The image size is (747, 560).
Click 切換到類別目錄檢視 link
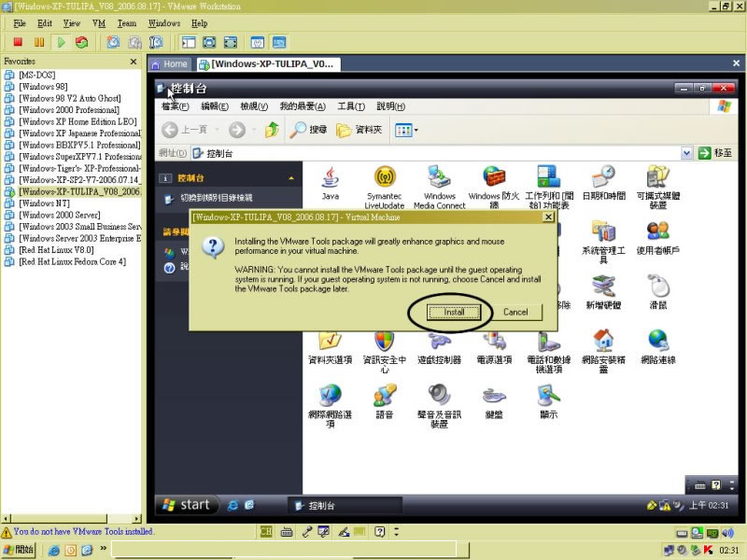pyautogui.click(x=216, y=198)
